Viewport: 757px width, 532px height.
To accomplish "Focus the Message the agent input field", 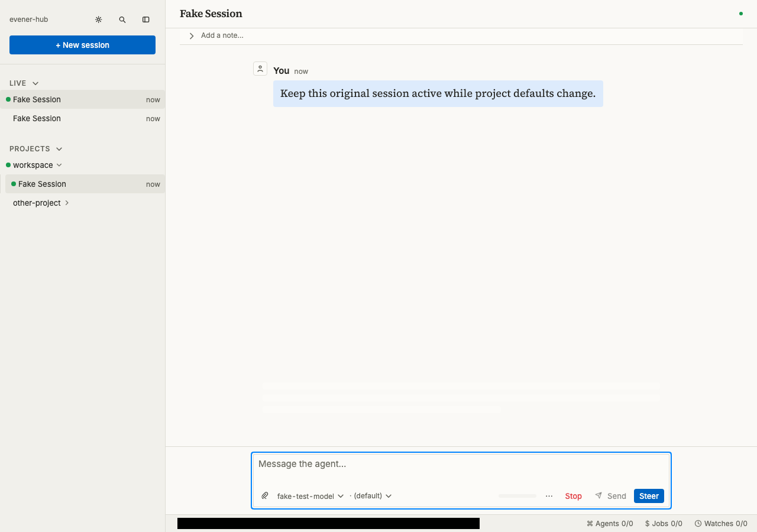I will pyautogui.click(x=461, y=465).
